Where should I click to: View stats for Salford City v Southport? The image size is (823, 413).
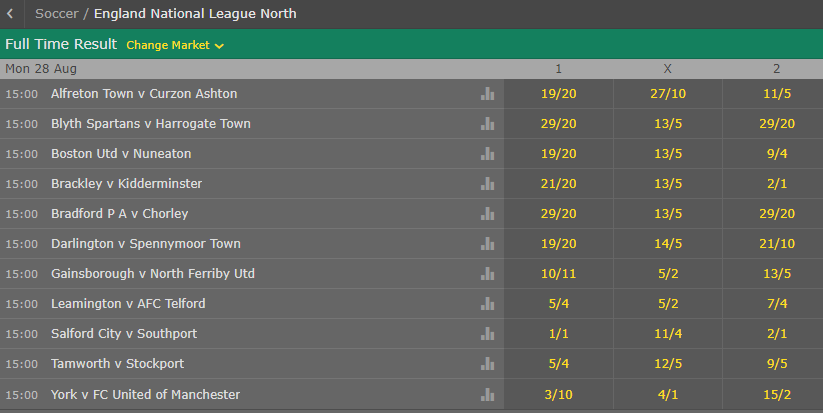click(487, 333)
